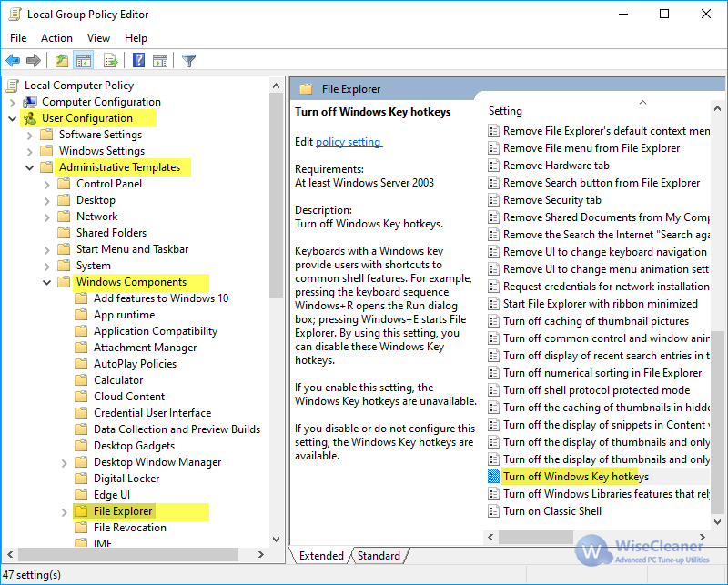
Task: Select Turn off numerical sorting in File Explorer
Action: [602, 373]
